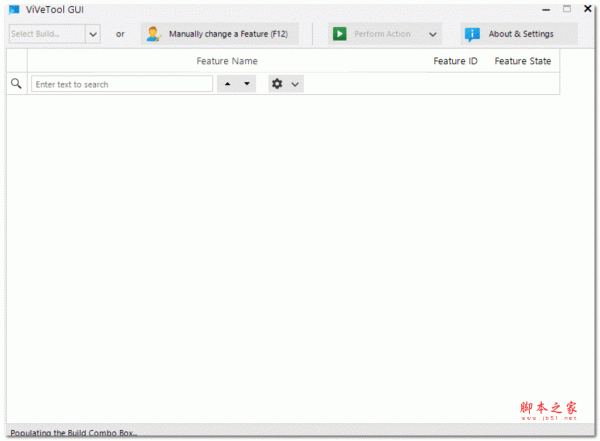Click the magnifying glass search icon
The width and height of the screenshot is (600, 441).
16,84
